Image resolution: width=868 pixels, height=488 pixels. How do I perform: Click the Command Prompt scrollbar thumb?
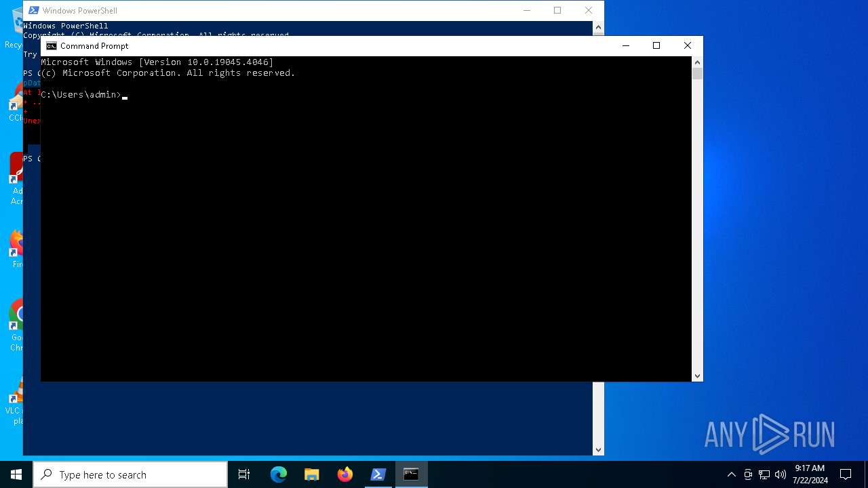(697, 74)
